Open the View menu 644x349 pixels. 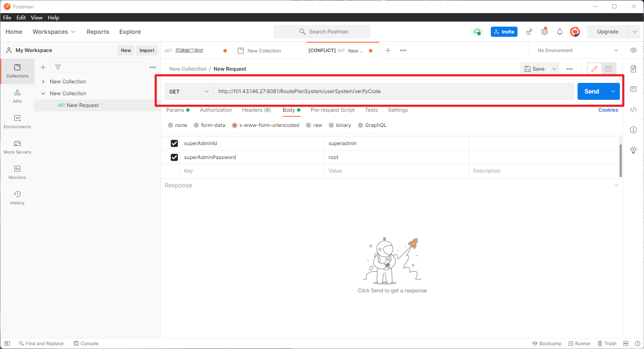pos(37,18)
